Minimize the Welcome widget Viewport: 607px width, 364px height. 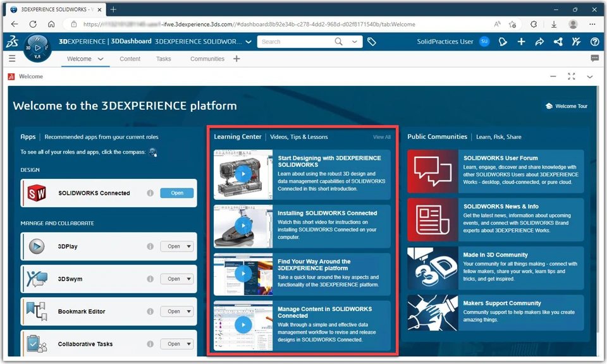pos(553,76)
